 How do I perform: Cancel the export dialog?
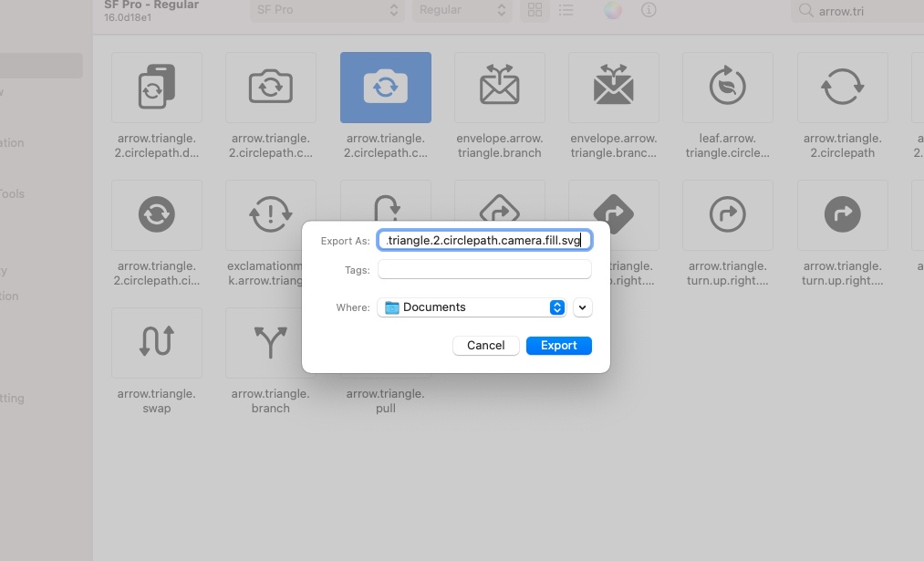click(485, 346)
